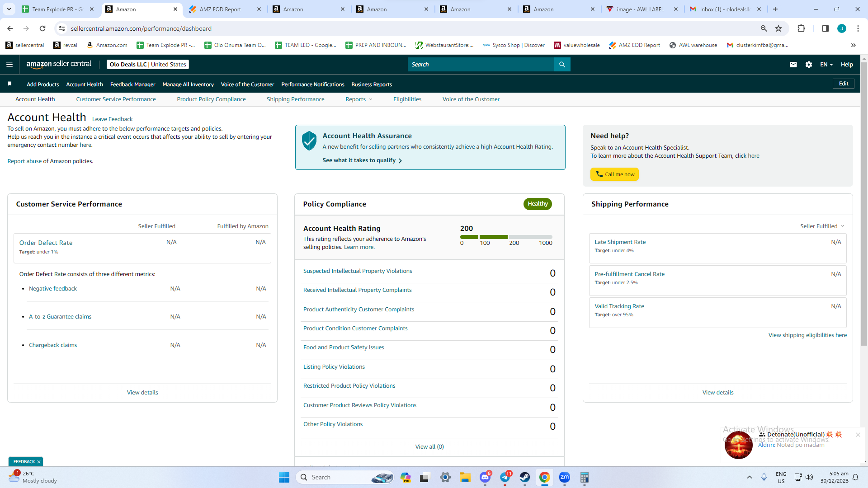868x488 pixels.
Task: Open the tab search dropdown arrow
Action: point(9,9)
